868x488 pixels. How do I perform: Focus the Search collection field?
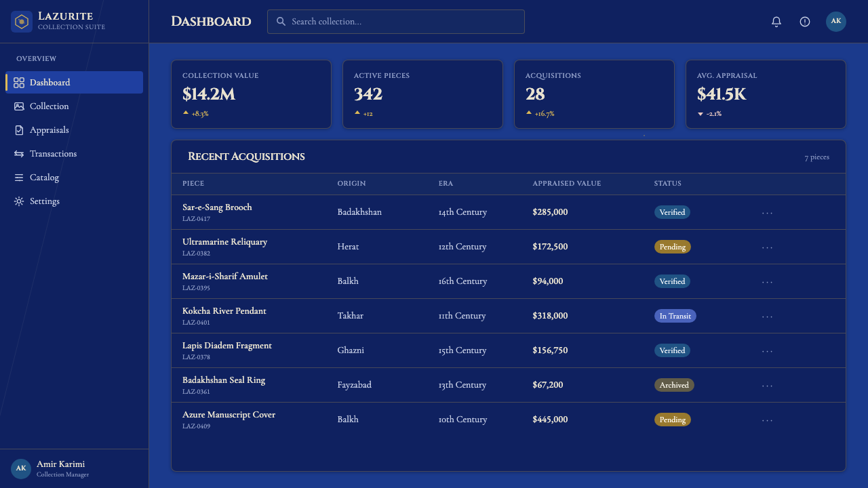(396, 22)
